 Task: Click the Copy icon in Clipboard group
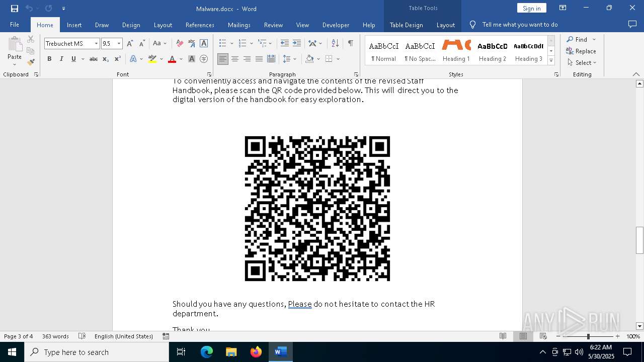coord(31,51)
